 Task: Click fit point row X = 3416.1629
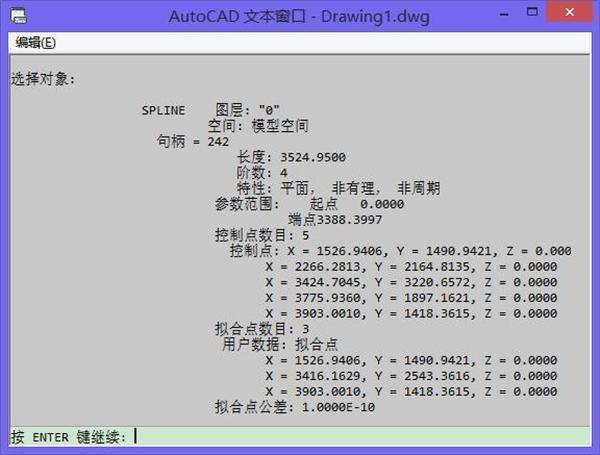[x=411, y=376]
